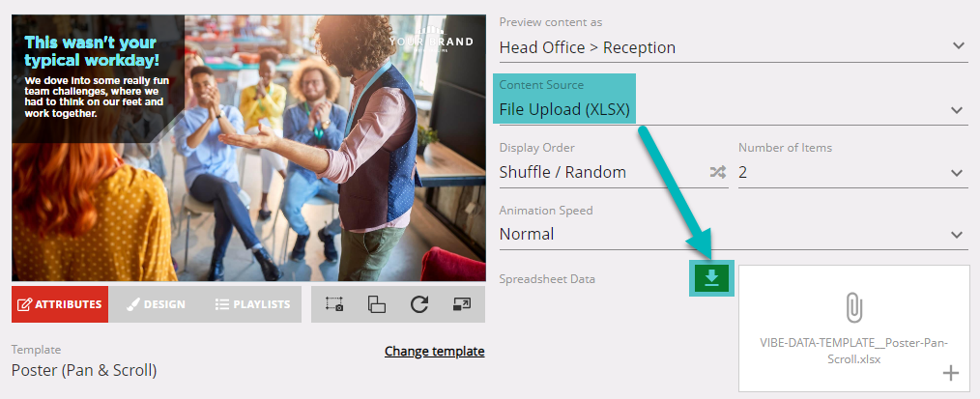
Task: Switch to the Design tab
Action: tap(157, 304)
